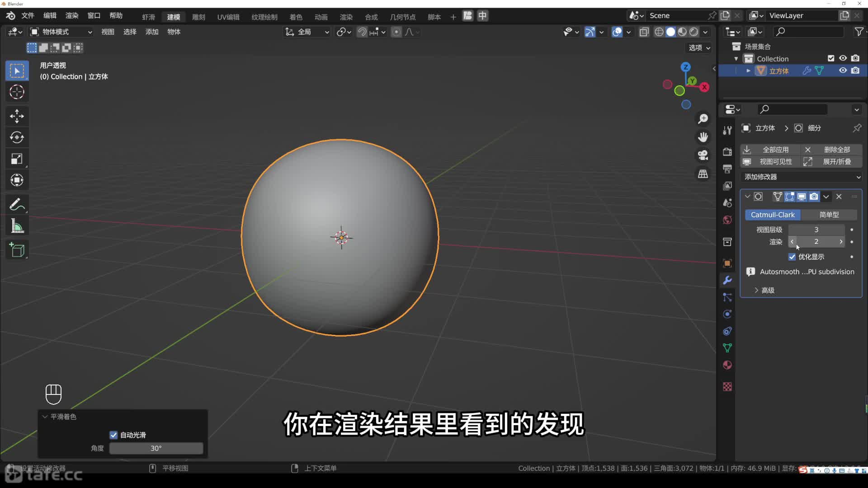Toggle modifier show in viewport
Screen dimensions: 868x488
point(802,197)
